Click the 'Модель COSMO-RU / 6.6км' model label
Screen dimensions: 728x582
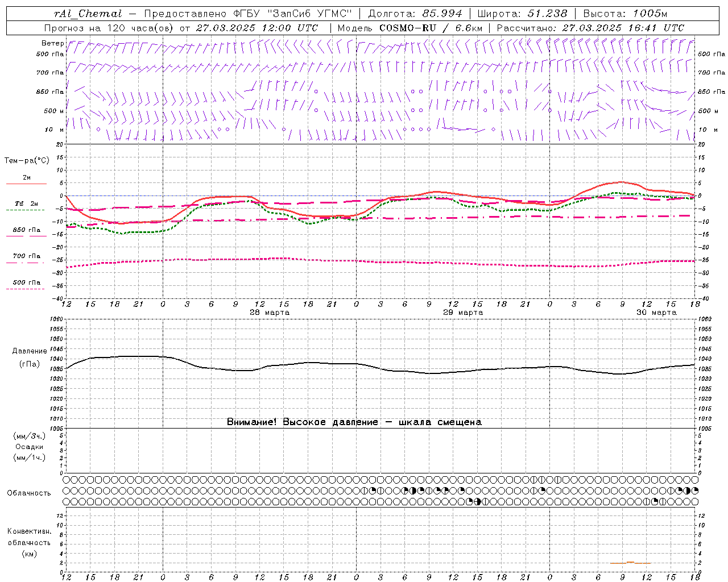tap(409, 28)
